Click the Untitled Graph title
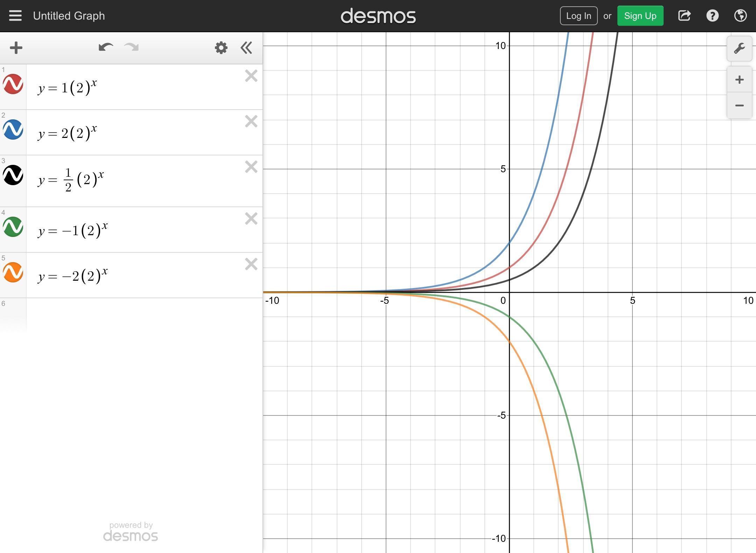This screenshot has width=756, height=553. coord(69,16)
